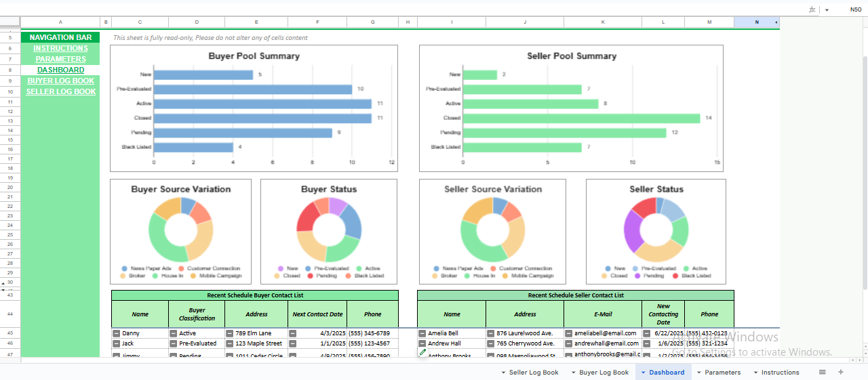Click minus icon beside 123 Maple Street
Image resolution: width=868 pixels, height=380 pixels.
click(230, 343)
